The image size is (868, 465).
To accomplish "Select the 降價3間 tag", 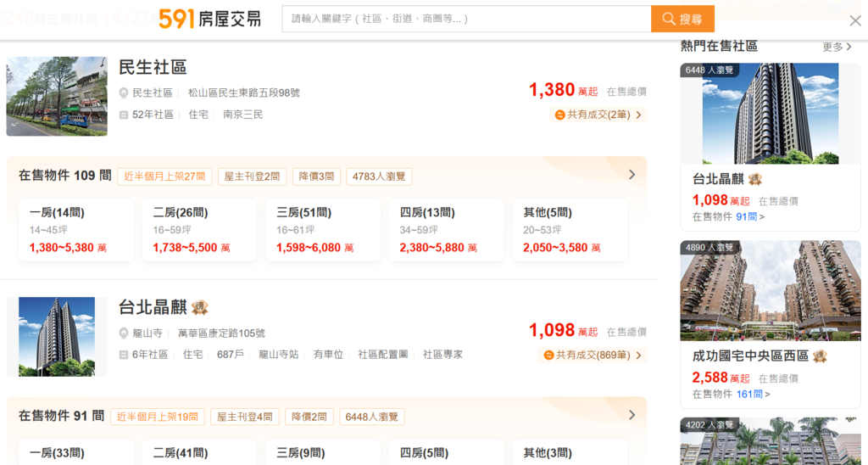I will 316,176.
